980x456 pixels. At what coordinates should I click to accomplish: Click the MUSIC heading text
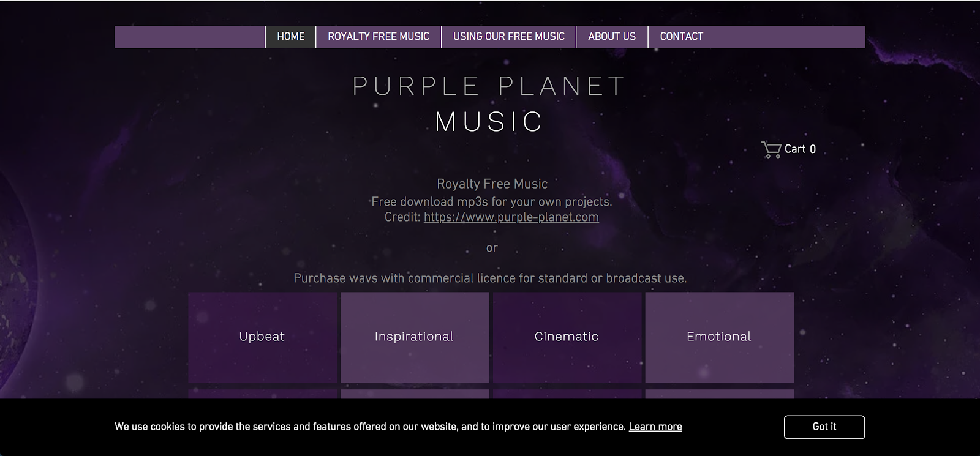[489, 121]
